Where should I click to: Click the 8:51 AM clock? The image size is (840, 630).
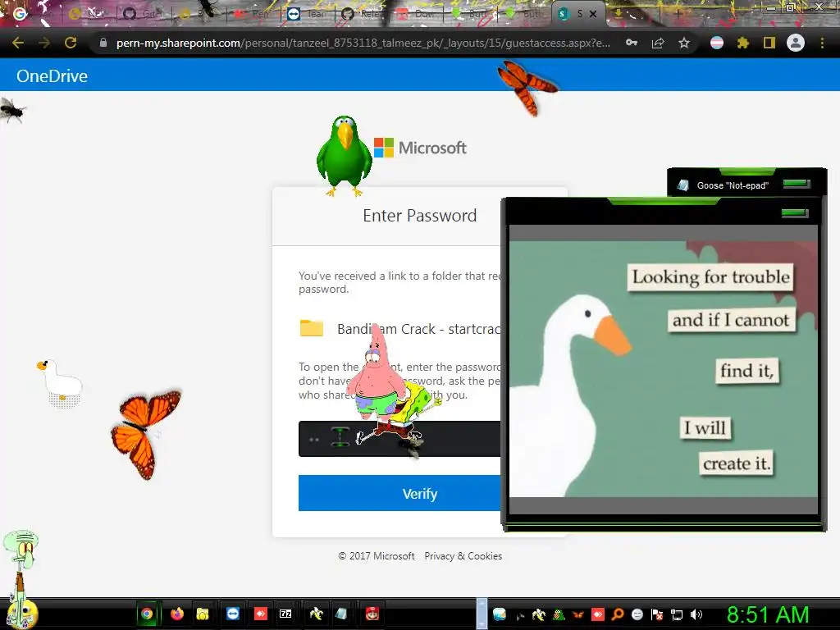(x=768, y=614)
